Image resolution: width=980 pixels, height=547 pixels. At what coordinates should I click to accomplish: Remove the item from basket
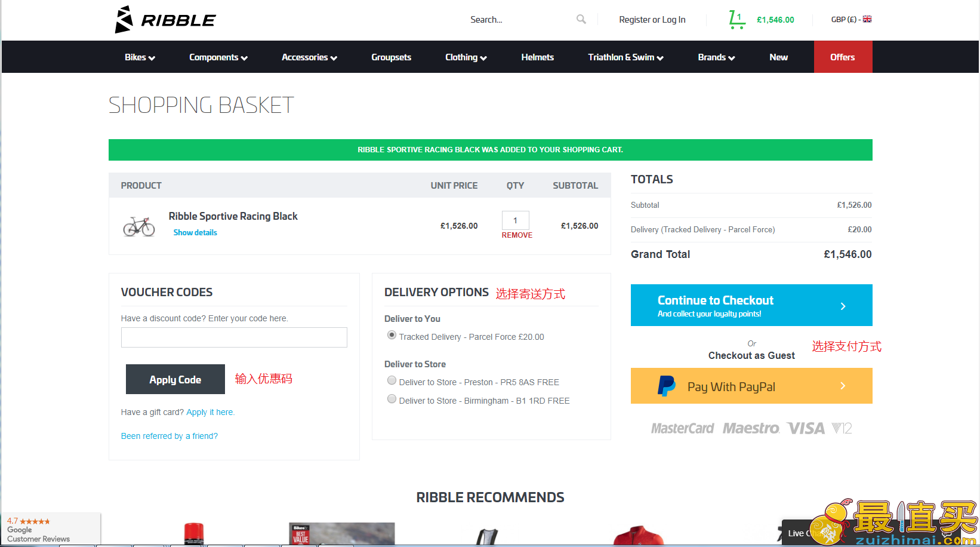pyautogui.click(x=517, y=235)
